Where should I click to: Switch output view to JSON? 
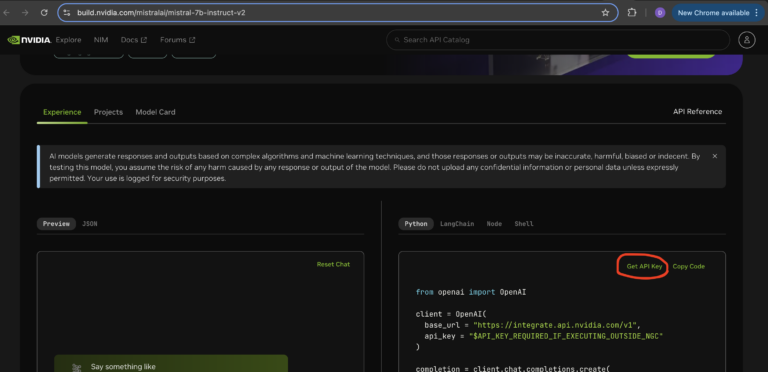click(90, 224)
